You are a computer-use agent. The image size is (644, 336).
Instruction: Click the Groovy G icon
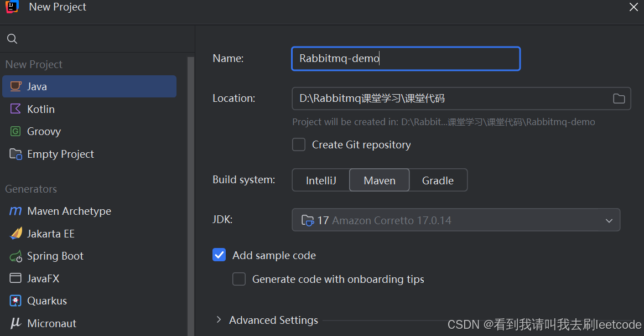click(x=15, y=131)
